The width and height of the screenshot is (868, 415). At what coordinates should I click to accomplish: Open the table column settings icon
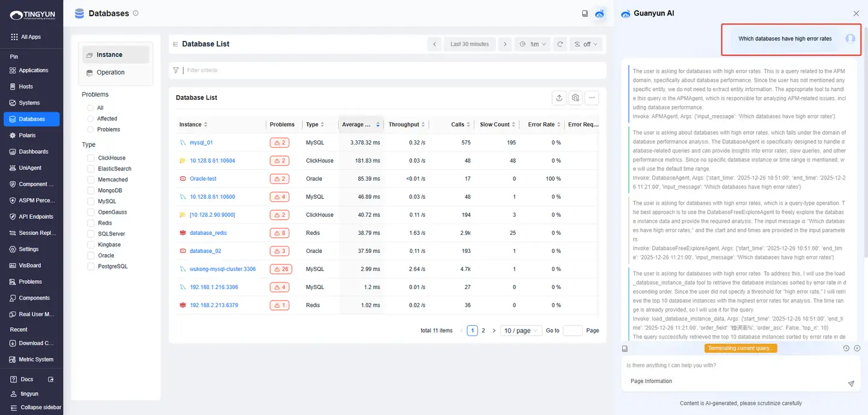[576, 98]
